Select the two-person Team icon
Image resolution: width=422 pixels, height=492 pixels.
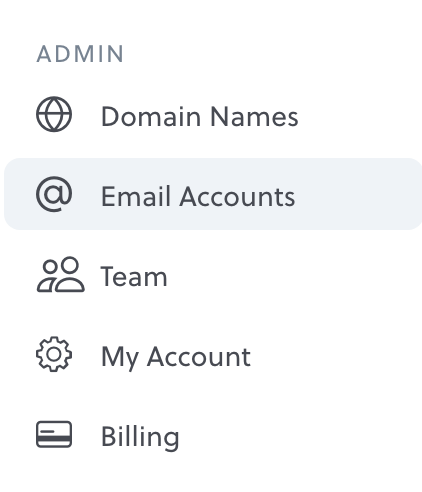point(60,274)
